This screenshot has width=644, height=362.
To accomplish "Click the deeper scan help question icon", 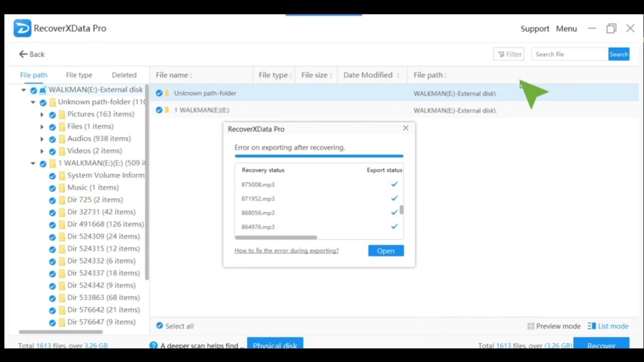I will click(x=153, y=345).
